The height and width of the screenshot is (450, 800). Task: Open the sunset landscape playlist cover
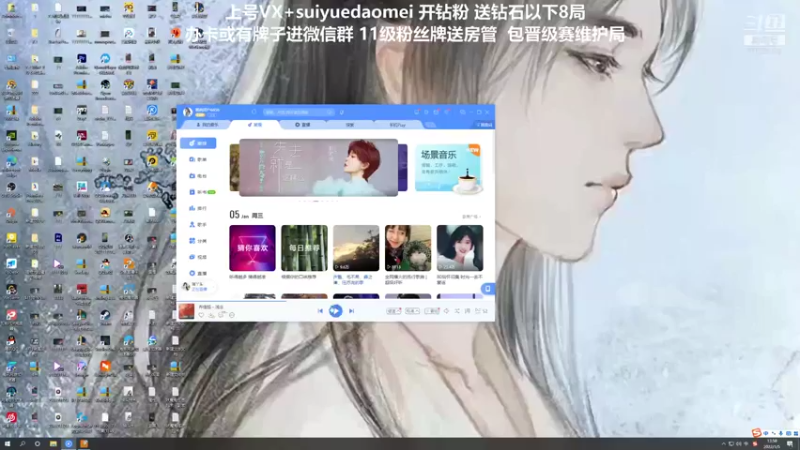[x=356, y=248]
